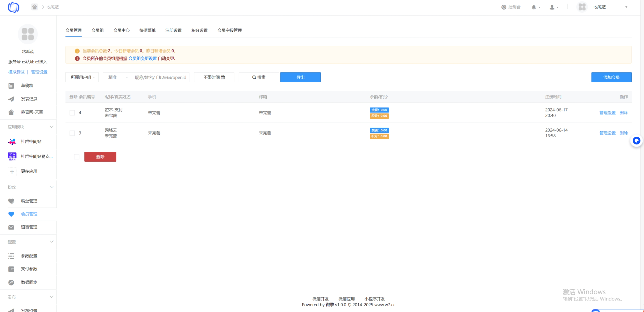The image size is (644, 312).
Task: Focus the 昵称/姓名/手机号码 search field
Action: click(x=160, y=77)
